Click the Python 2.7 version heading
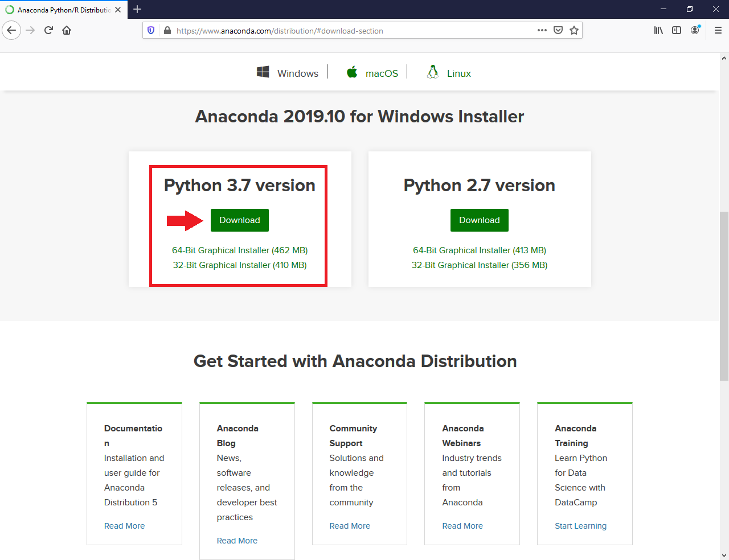This screenshot has width=729, height=560. (480, 186)
